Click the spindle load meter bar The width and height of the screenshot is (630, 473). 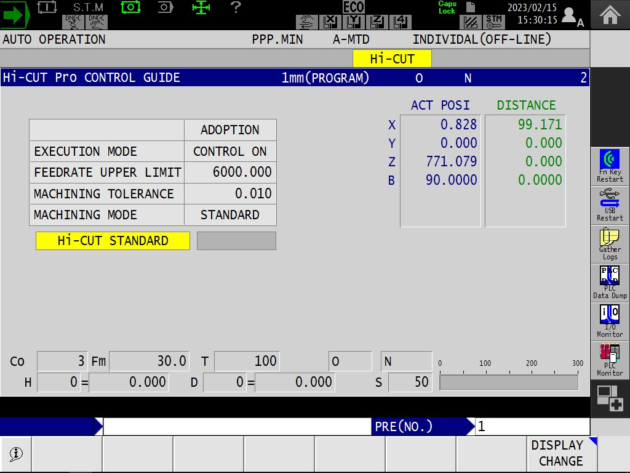coord(510,382)
